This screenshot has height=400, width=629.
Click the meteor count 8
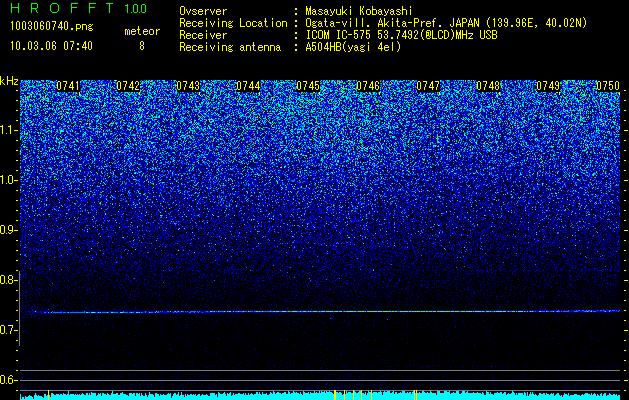tap(142, 46)
